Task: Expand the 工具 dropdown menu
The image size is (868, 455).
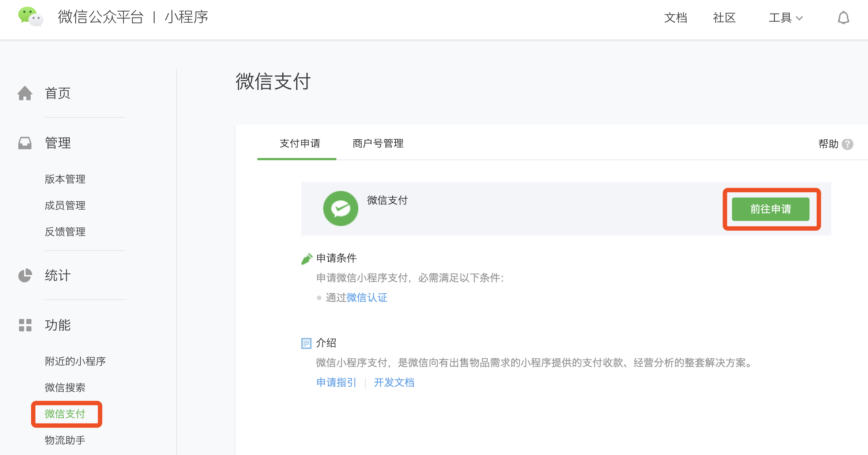Action: coord(785,18)
